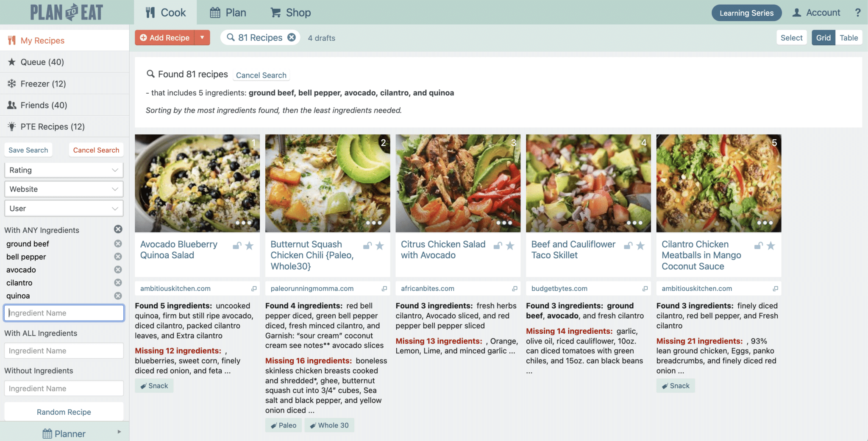Open the Freezer (12) section
This screenshot has width=868, height=441.
point(64,84)
